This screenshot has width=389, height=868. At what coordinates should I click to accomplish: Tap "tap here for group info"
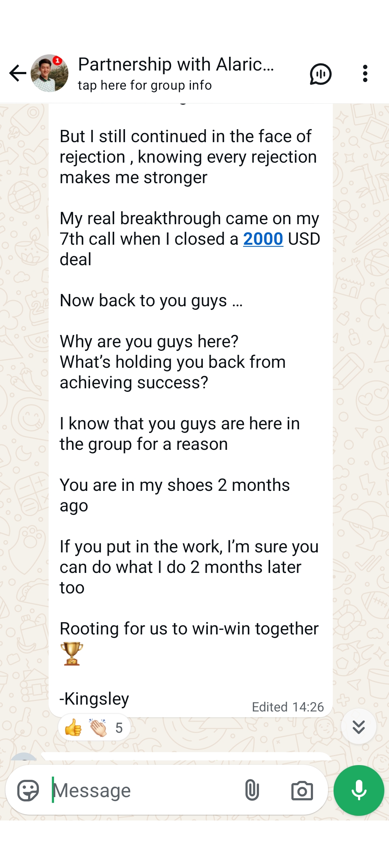[x=145, y=86]
